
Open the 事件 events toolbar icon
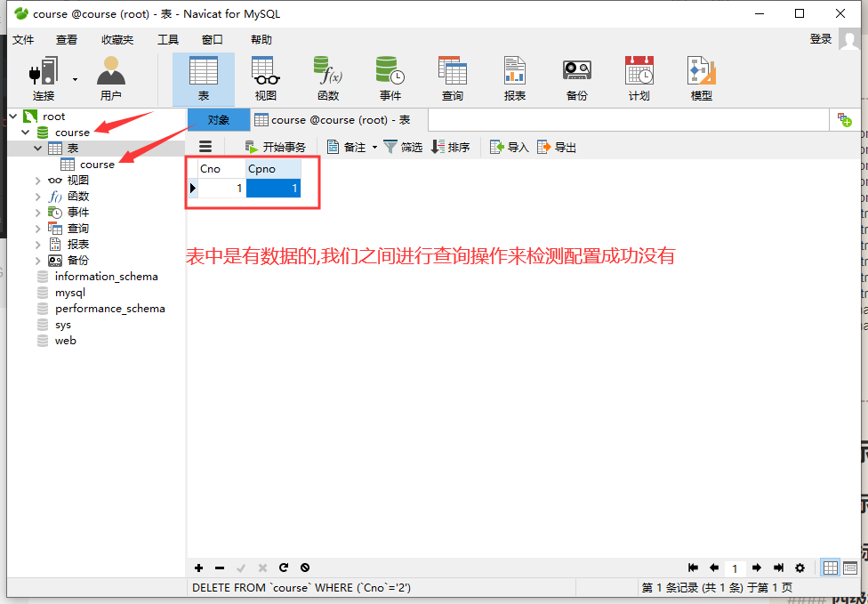[x=390, y=78]
